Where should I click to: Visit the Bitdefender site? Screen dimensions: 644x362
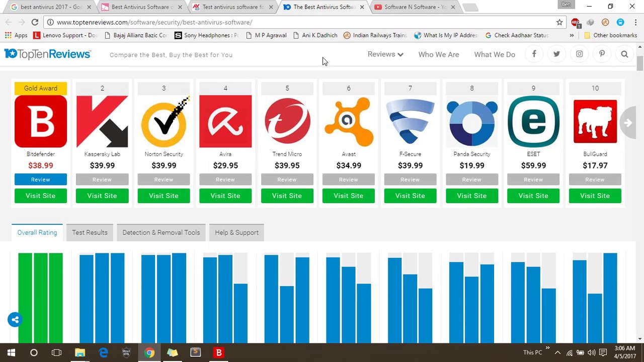pos(41,196)
